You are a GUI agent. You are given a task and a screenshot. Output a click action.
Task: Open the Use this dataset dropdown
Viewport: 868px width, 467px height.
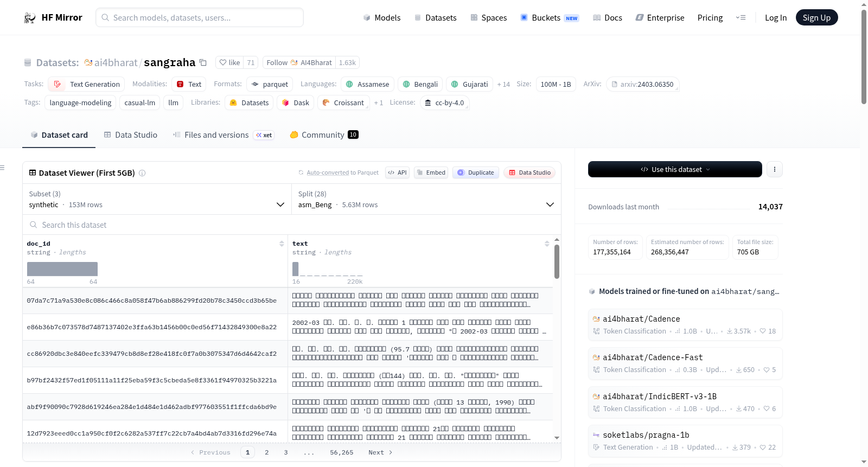point(675,169)
